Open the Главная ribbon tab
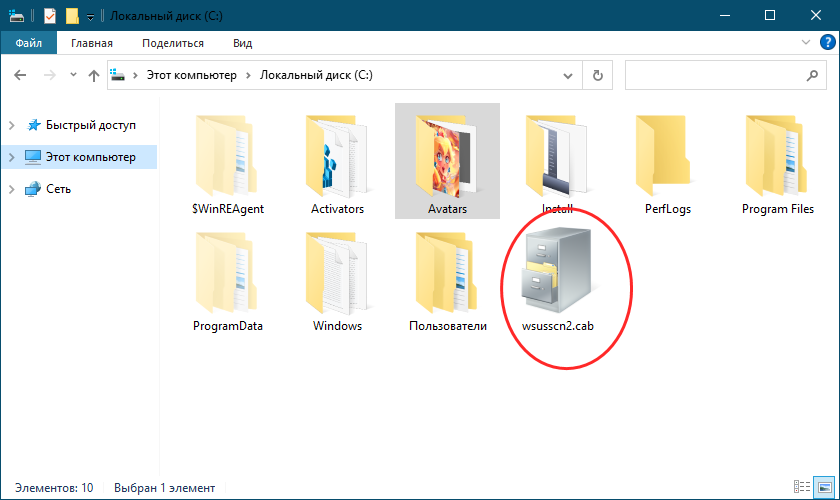The width and height of the screenshot is (840, 500). click(92, 43)
